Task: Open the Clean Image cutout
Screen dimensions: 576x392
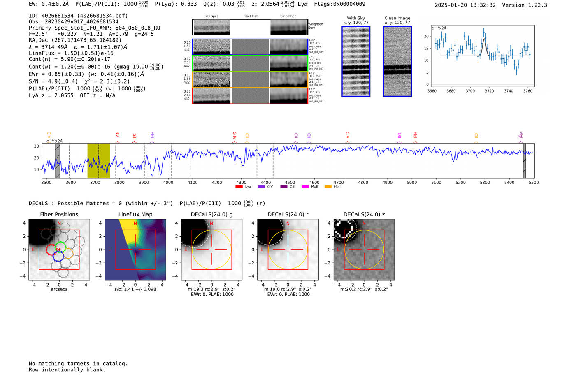Action: tap(397, 61)
